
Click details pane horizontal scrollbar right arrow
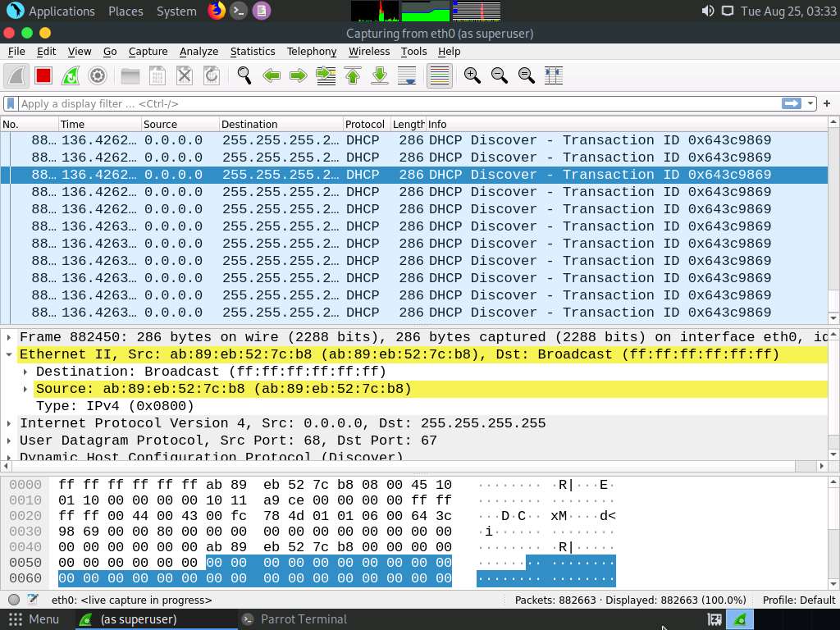point(822,466)
